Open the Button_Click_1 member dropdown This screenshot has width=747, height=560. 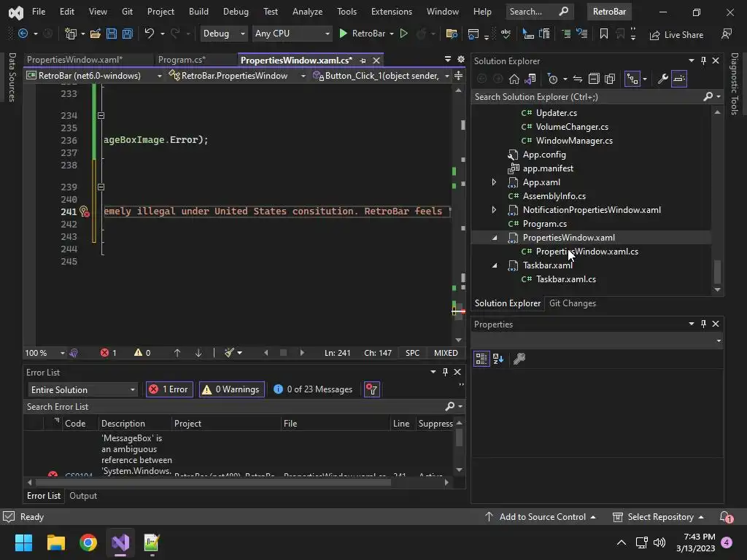click(381, 76)
